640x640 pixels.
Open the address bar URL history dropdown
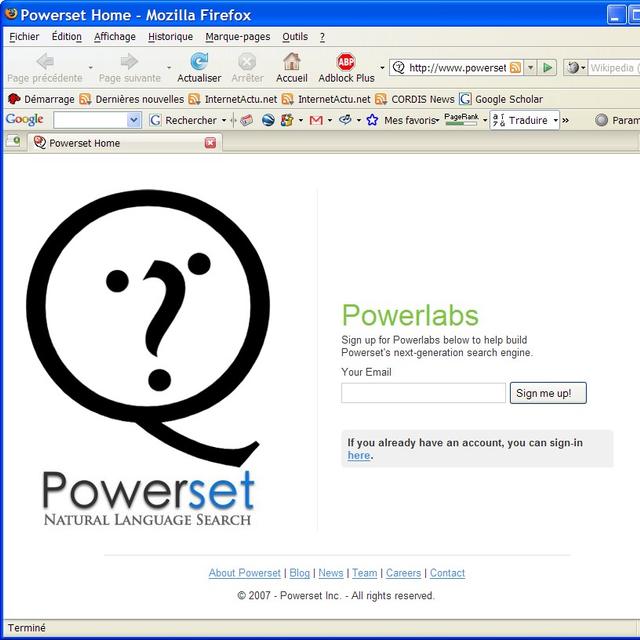531,68
